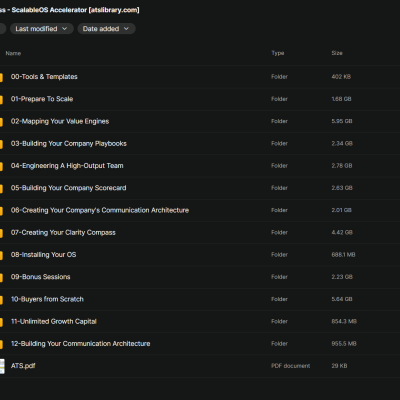This screenshot has height=400, width=400.
Task: Click the 09-Bonus Sessions folder icon
Action: tap(1, 278)
